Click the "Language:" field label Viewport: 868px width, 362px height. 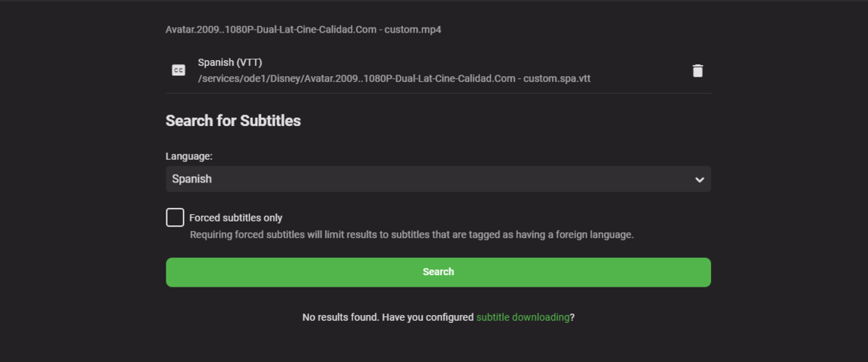click(x=188, y=156)
